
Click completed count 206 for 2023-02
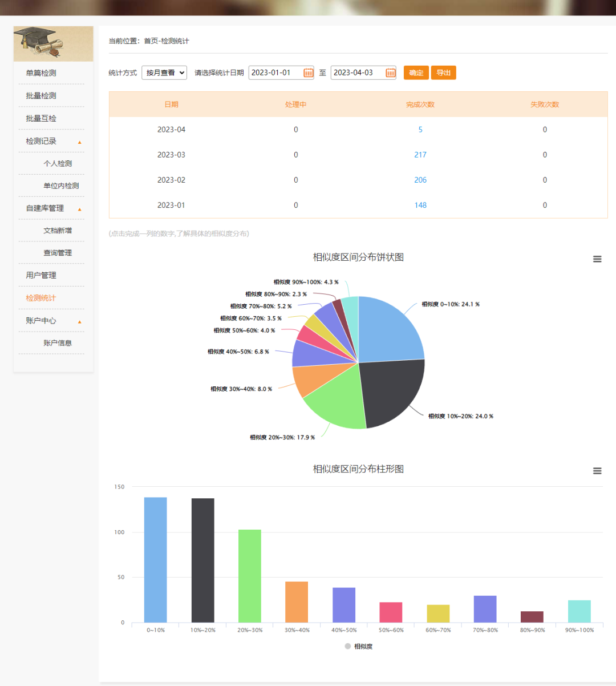pyautogui.click(x=420, y=180)
